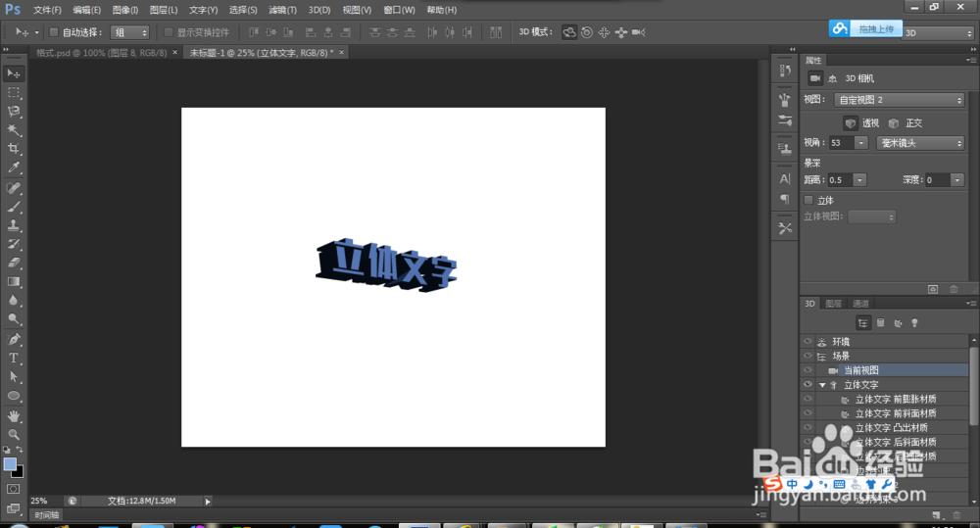Open the 组 auto-select dropdown
The image size is (980, 528).
(x=130, y=32)
